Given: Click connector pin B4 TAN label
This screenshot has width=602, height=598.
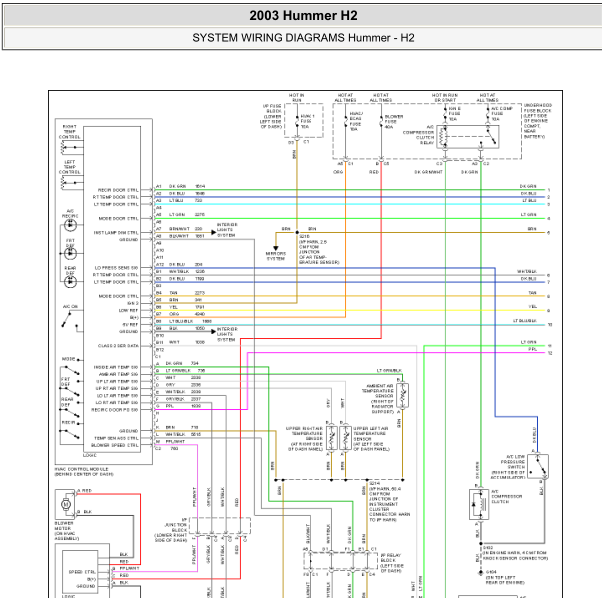Looking at the screenshot, I should coord(174,293).
